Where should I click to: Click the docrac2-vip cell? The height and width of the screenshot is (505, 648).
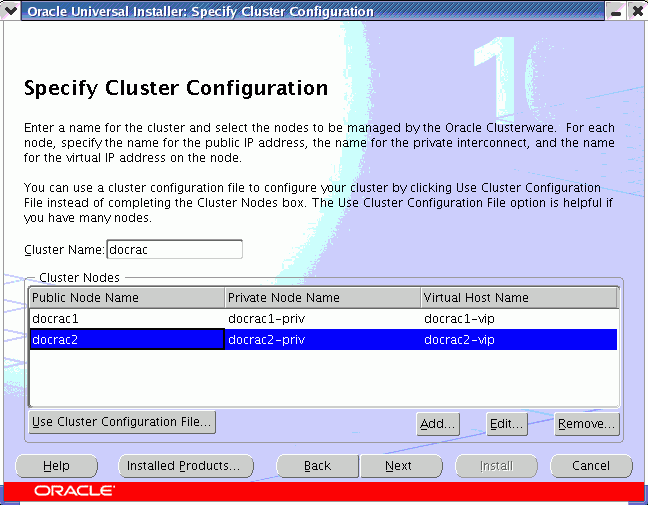click(x=518, y=340)
